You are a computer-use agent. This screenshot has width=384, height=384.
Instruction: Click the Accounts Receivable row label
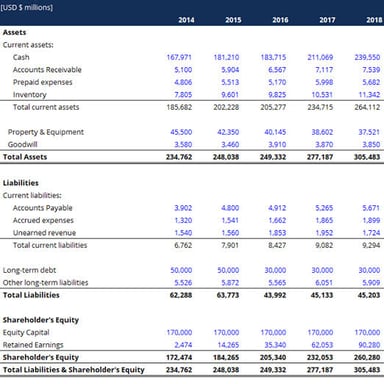tap(47, 70)
